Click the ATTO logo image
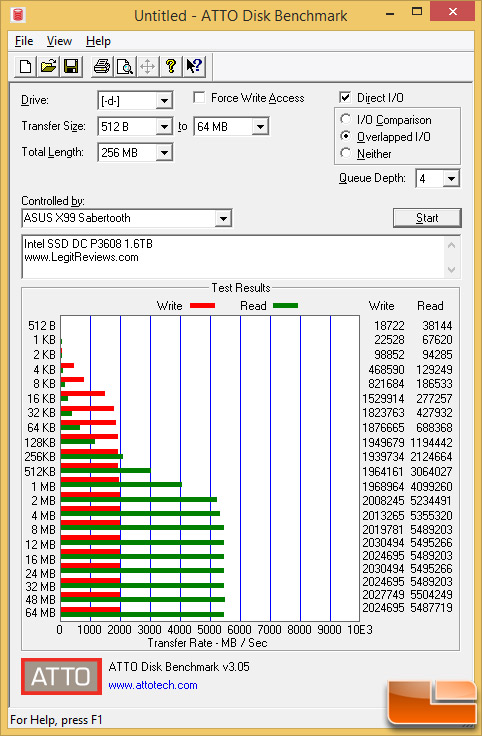This screenshot has width=482, height=736. point(61,676)
